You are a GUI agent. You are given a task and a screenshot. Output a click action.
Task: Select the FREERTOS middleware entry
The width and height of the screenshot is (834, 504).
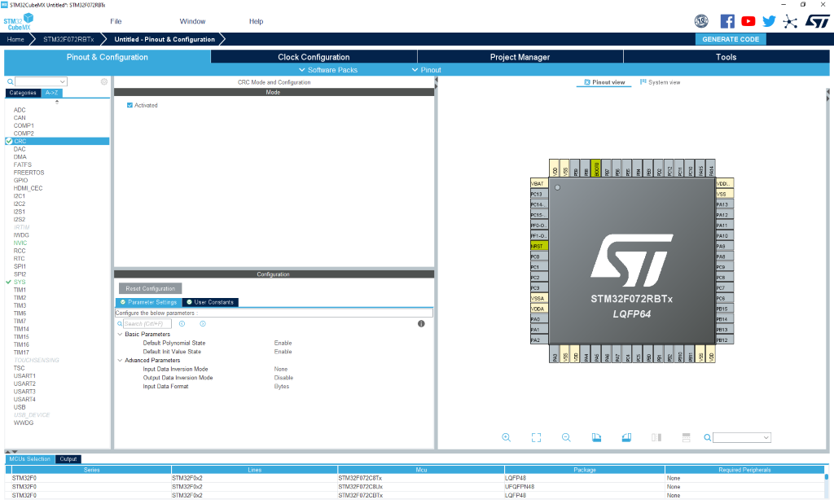coord(29,173)
